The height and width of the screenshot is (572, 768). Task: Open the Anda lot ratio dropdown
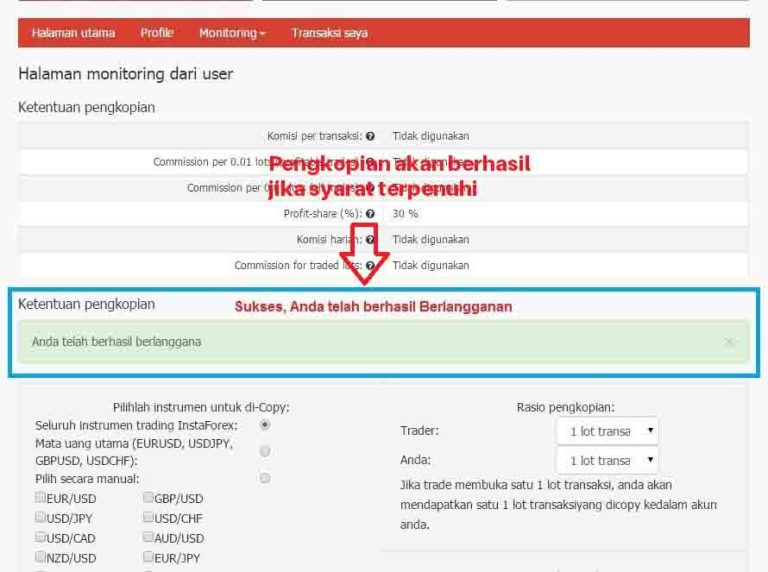[607, 460]
